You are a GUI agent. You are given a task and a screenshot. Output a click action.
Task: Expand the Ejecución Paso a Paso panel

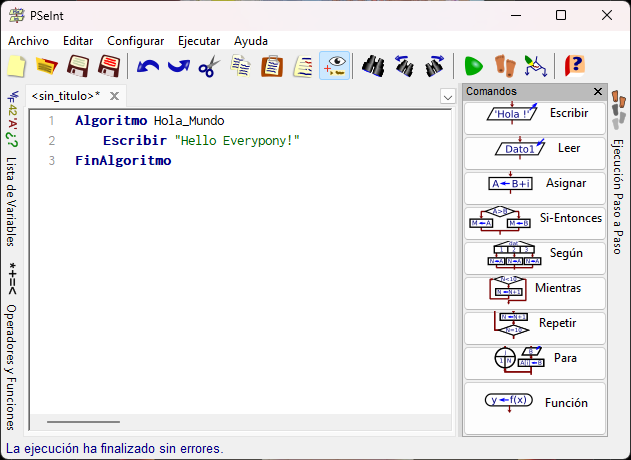click(618, 196)
